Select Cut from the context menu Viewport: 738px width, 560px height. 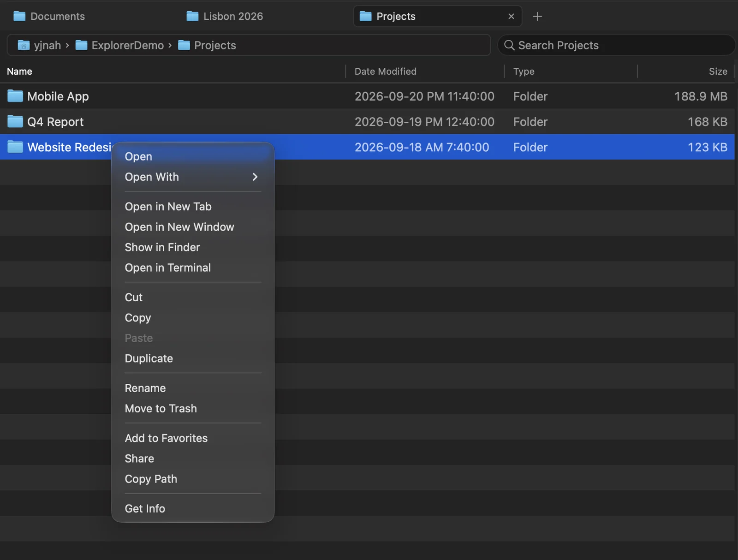pos(193,298)
